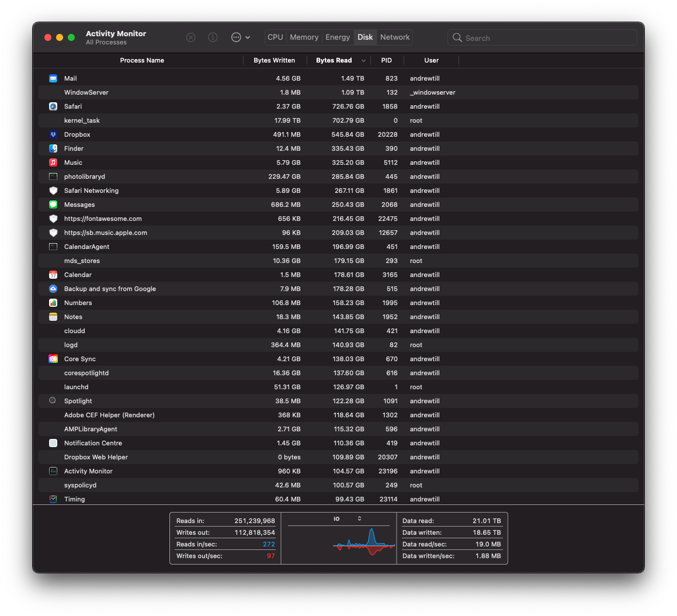
Task: Click the photolibraryd terminal icon
Action: pyautogui.click(x=53, y=177)
